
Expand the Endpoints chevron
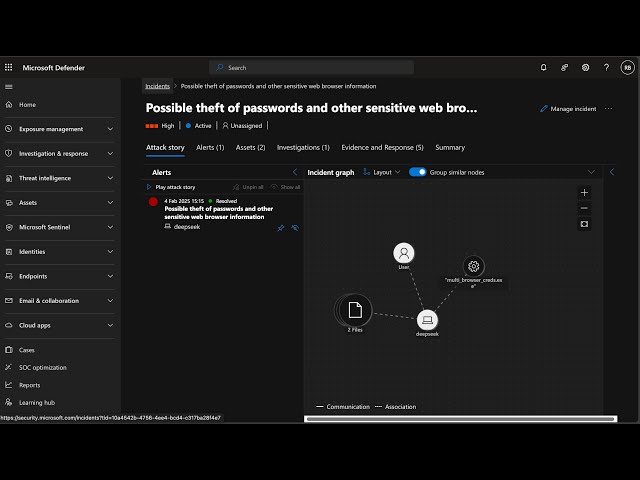(110, 276)
